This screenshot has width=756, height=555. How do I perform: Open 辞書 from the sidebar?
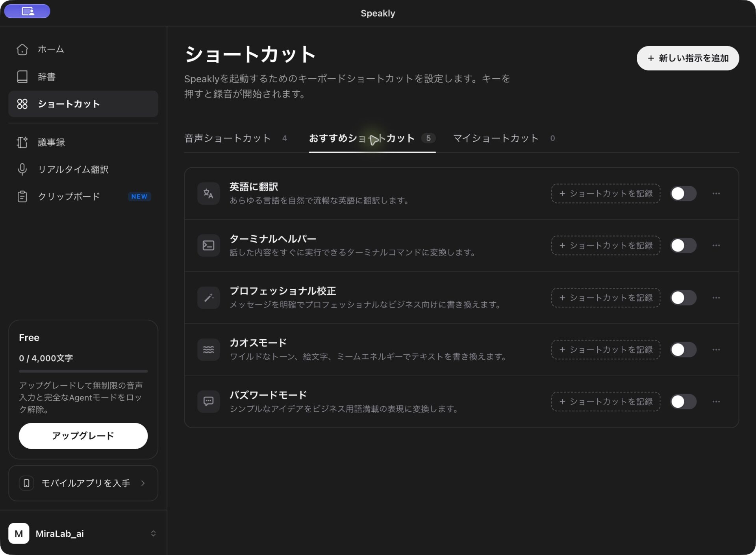pyautogui.click(x=83, y=77)
